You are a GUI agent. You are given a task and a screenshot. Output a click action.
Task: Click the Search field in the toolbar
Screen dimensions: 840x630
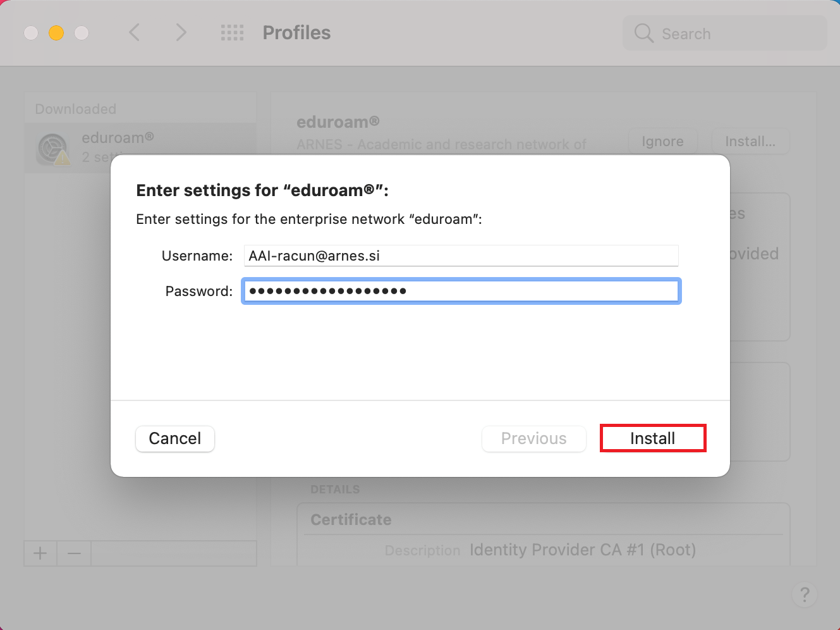pos(725,33)
